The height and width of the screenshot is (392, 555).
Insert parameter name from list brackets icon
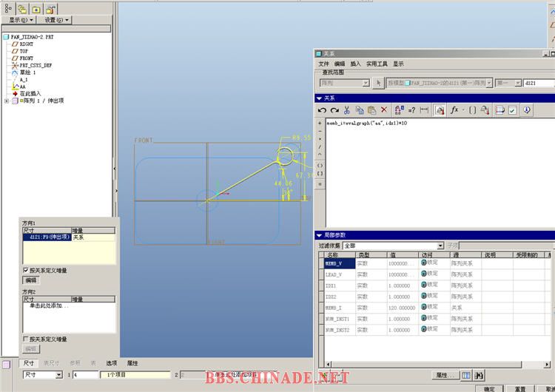[472, 110]
